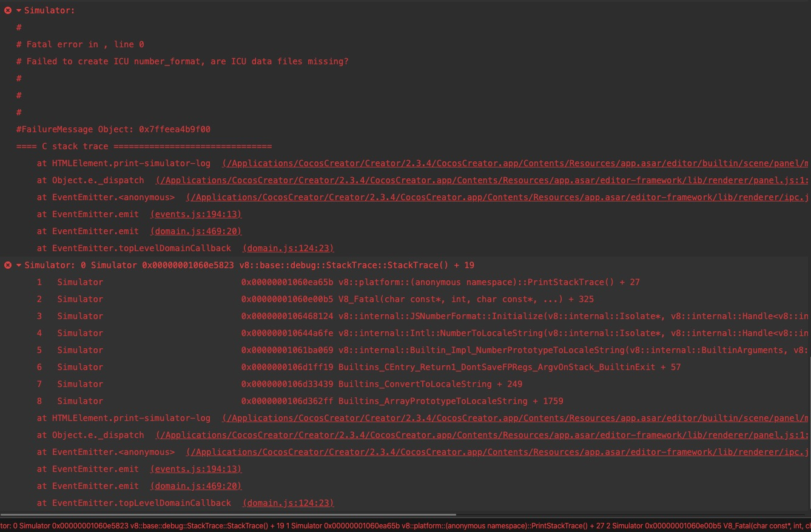Image resolution: width=811 pixels, height=532 pixels.
Task: Select stack frame 3 JSNumberFormat::Initialize
Action: pos(423,316)
